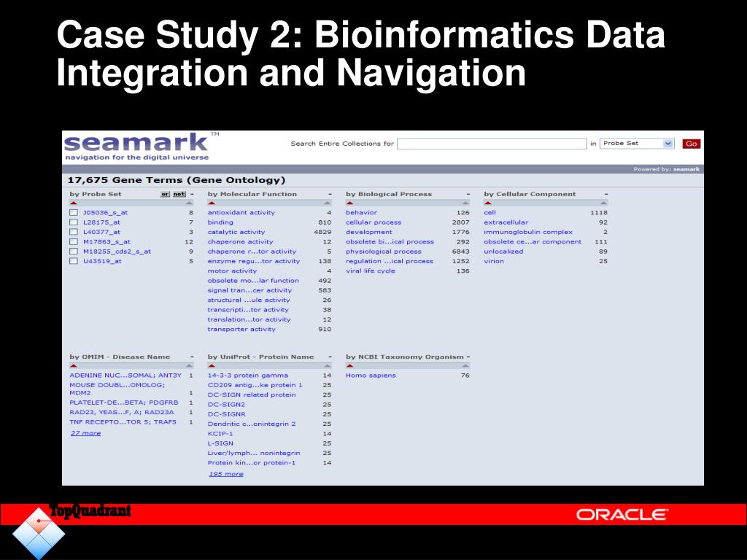Click red sort arrow under by Molecular Function
Viewport: 747px width, 560px height.
coord(212,203)
